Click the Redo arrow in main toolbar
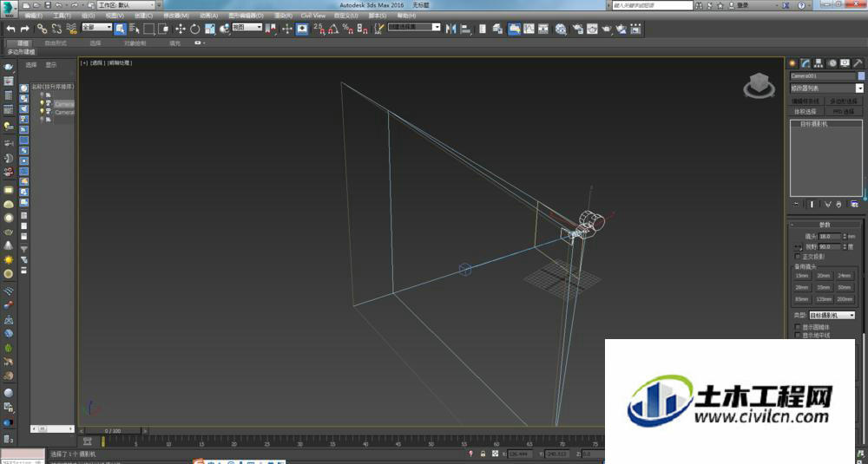Image resolution: width=868 pixels, height=464 pixels. click(25, 29)
